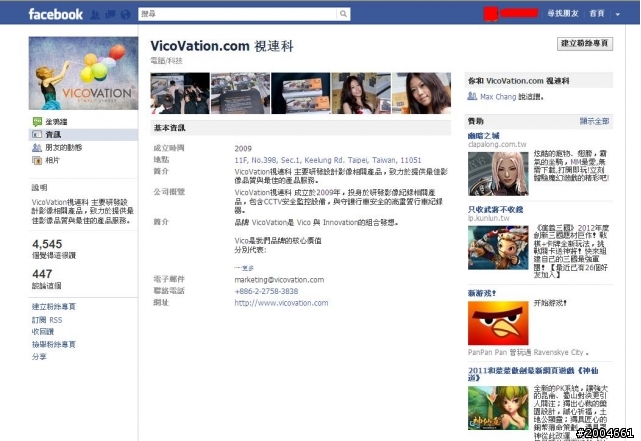
Task: Open first photo strip thumbnail of event crowd
Action: (x=180, y=93)
